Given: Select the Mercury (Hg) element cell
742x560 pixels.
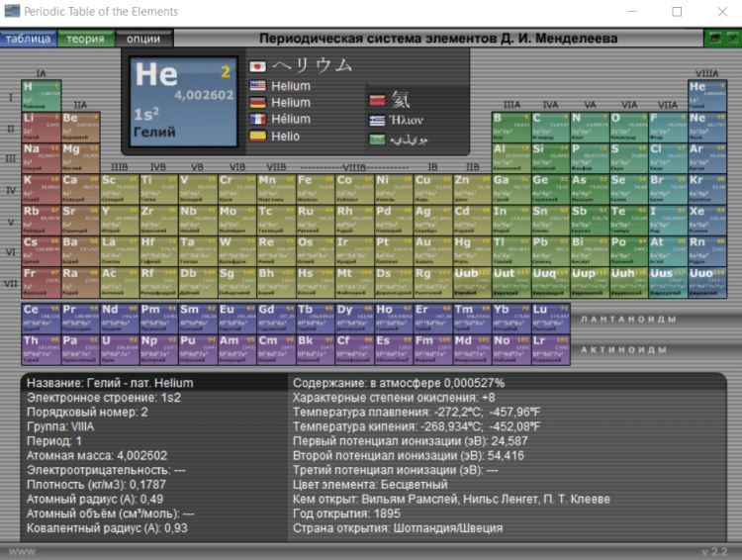Looking at the screenshot, I should pyautogui.click(x=472, y=251).
